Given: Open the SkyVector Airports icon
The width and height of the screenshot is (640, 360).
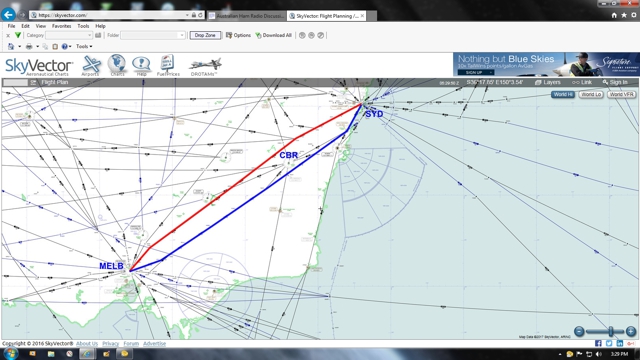Looking at the screenshot, I should [x=91, y=65].
